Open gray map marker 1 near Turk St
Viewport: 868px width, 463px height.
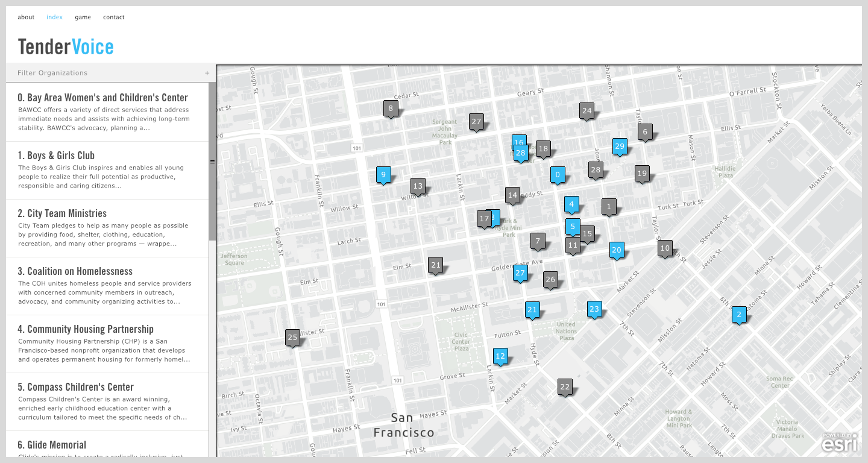[609, 207]
